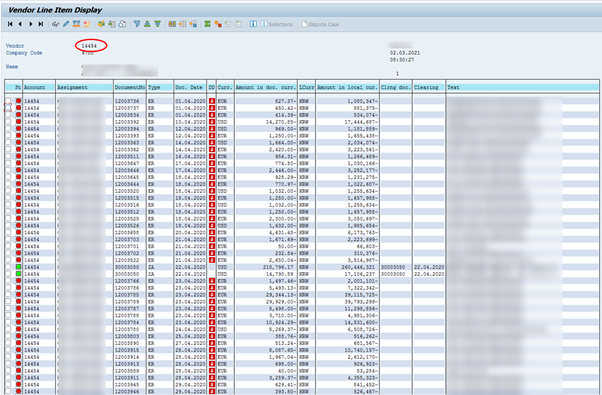
Task: Click the doc date 20.04.2020 cell
Action: (190, 232)
